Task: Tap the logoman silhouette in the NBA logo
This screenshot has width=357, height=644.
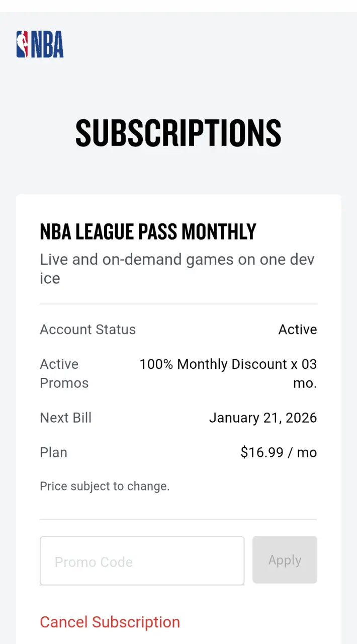Action: 23,44
